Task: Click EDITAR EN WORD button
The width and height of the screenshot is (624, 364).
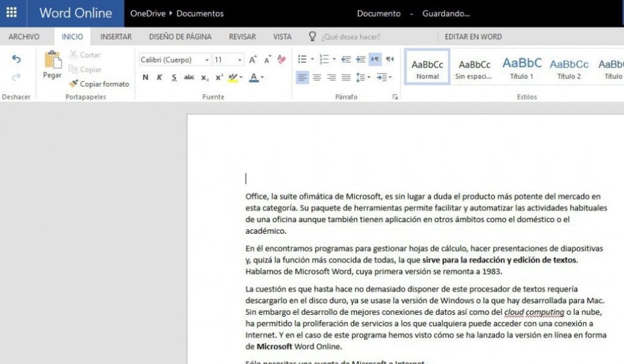Action: pyautogui.click(x=473, y=37)
